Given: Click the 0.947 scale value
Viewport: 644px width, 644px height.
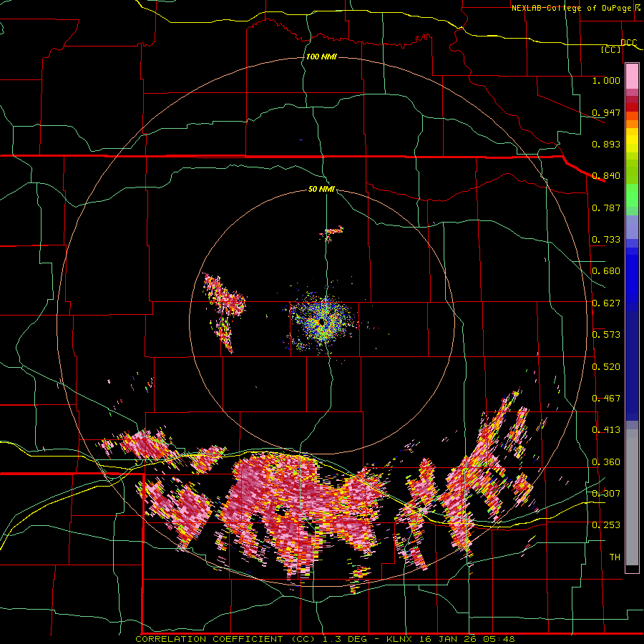Looking at the screenshot, I should coord(606,112).
